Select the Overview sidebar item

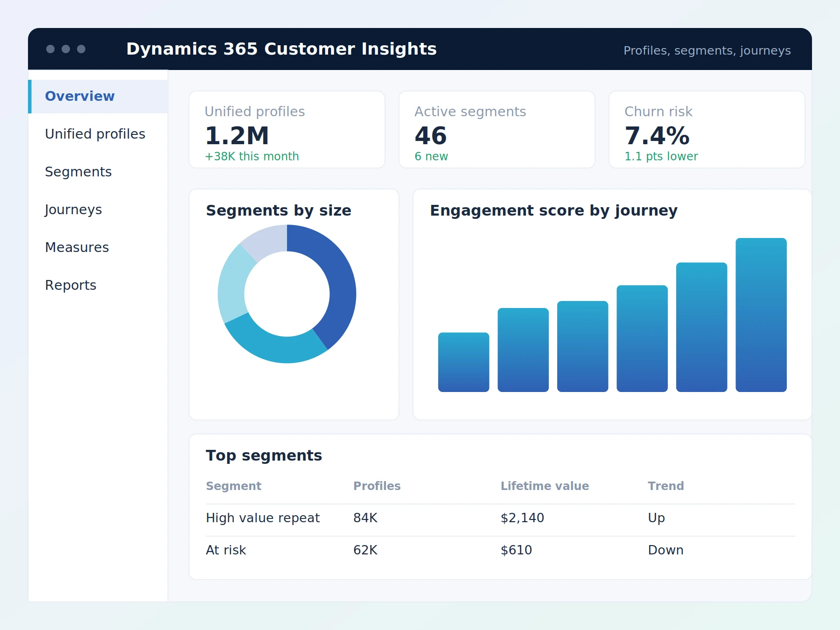click(x=98, y=96)
